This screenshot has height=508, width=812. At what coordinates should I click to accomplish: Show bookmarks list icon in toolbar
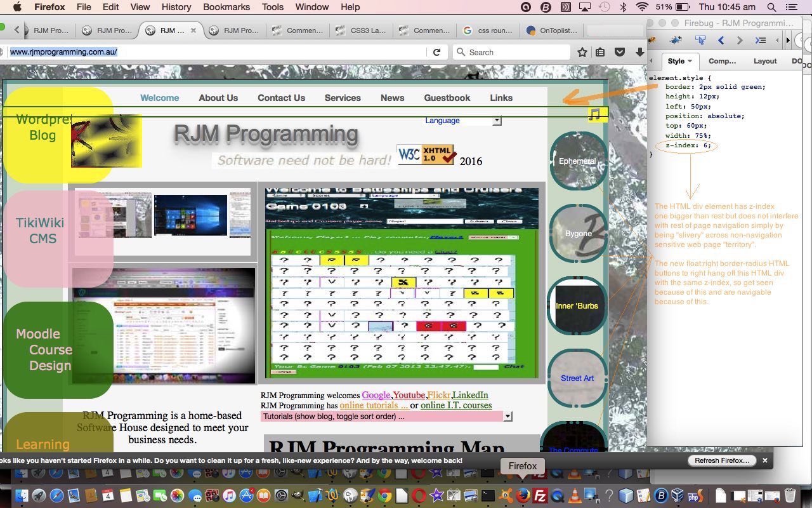[600, 52]
